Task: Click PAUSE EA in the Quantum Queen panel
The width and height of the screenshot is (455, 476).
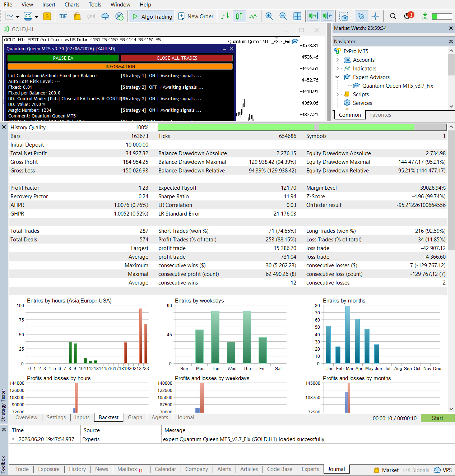Action: (63, 58)
